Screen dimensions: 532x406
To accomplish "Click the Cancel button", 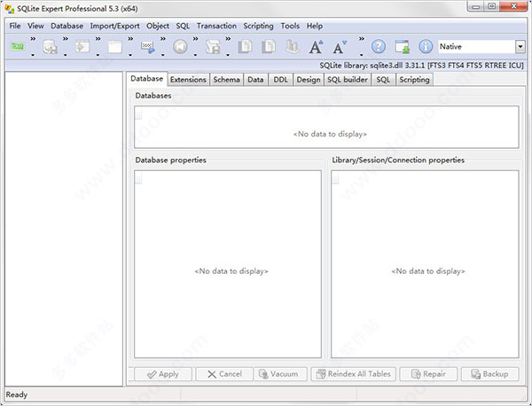I will (x=224, y=374).
